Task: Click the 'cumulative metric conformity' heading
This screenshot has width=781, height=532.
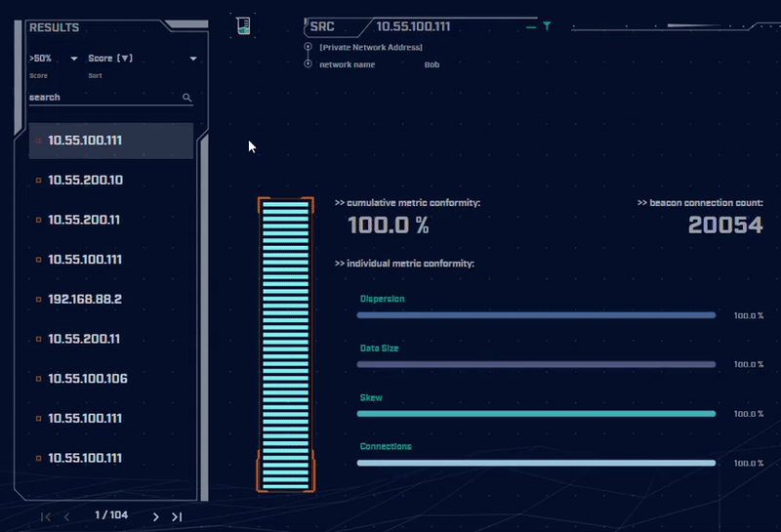Action: (x=407, y=203)
